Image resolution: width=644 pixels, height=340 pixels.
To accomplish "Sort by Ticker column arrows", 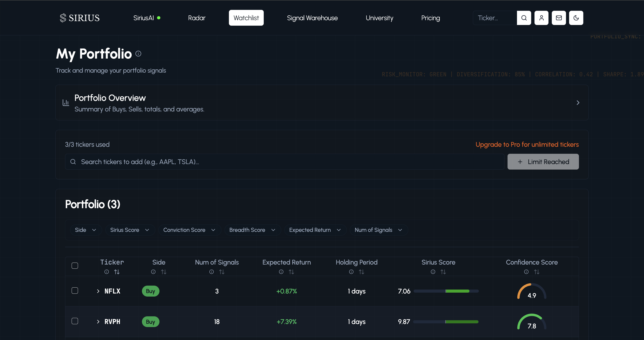I will point(117,272).
